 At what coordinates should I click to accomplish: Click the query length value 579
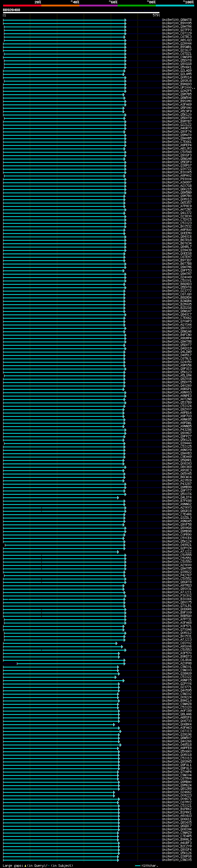(155, 15)
